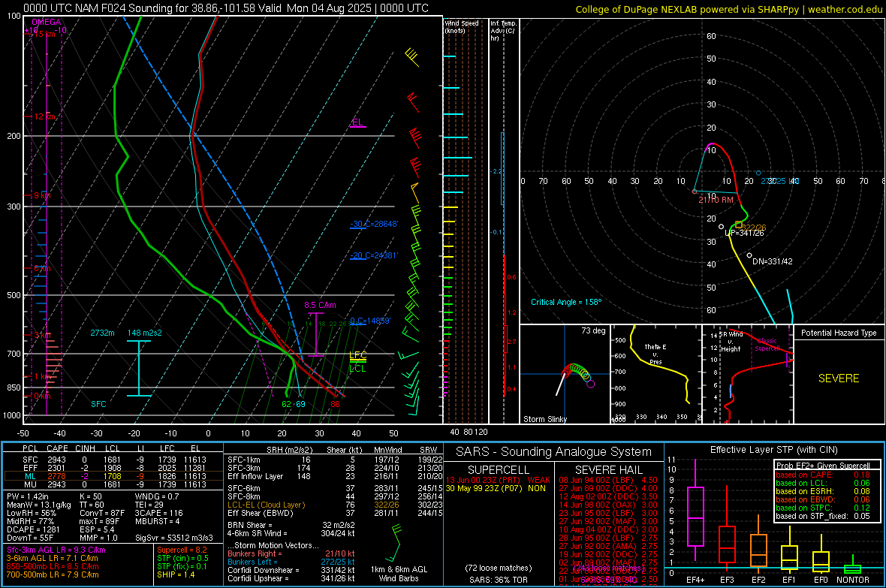Click the green 1km & 6km wind barb graphic
886x588 pixels.
coord(395,543)
